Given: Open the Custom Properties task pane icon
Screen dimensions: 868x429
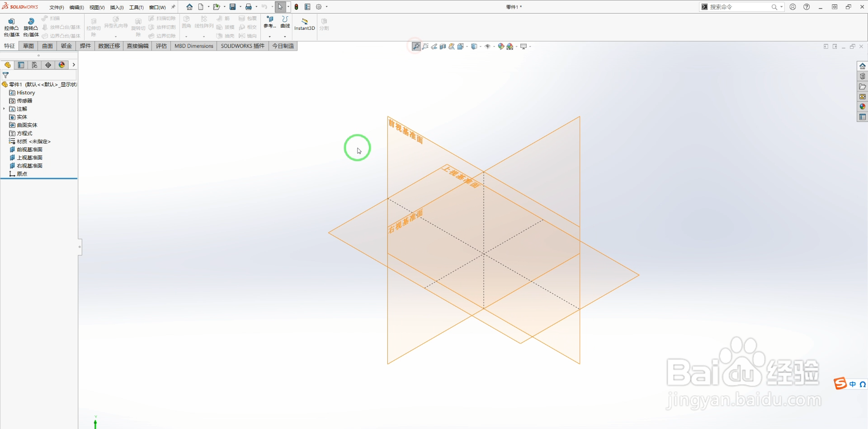Looking at the screenshot, I should pyautogui.click(x=863, y=117).
